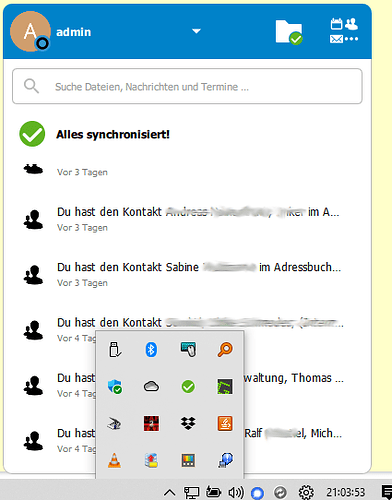Click the green 'Alles synchronisiert!' checkmark icon
This screenshot has height=500, width=392.
(x=32, y=134)
